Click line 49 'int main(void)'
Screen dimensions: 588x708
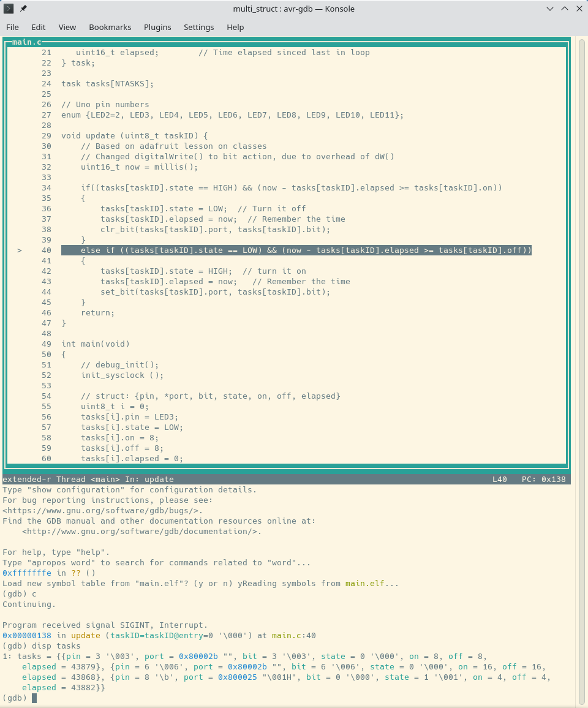point(96,344)
